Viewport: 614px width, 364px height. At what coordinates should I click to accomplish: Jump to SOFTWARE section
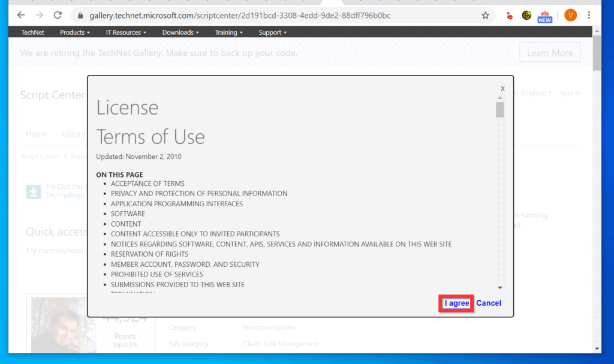128,214
